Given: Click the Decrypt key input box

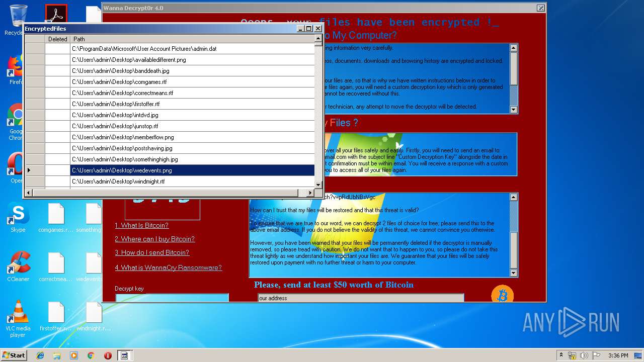Looking at the screenshot, I should [x=172, y=298].
